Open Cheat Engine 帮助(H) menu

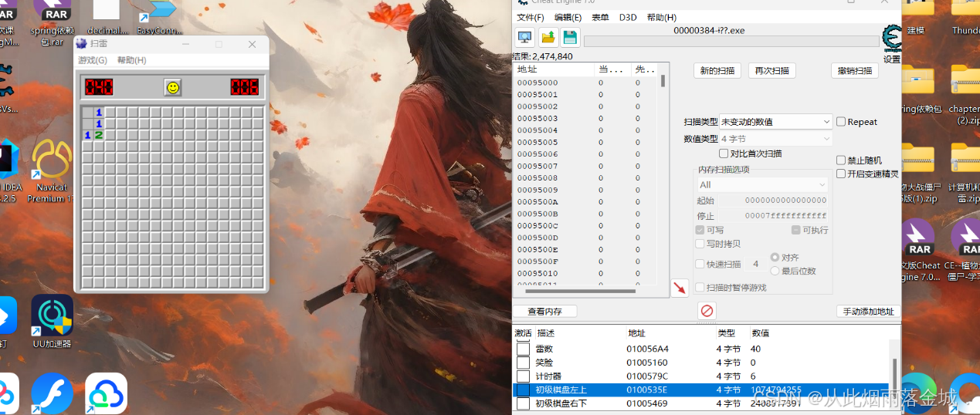(x=661, y=17)
